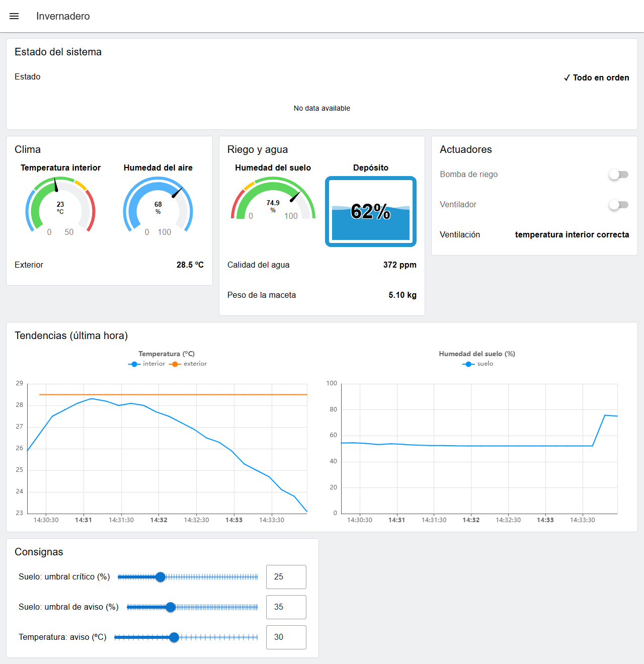
Task: Click the "Exterior" label in Clima card
Action: [29, 265]
